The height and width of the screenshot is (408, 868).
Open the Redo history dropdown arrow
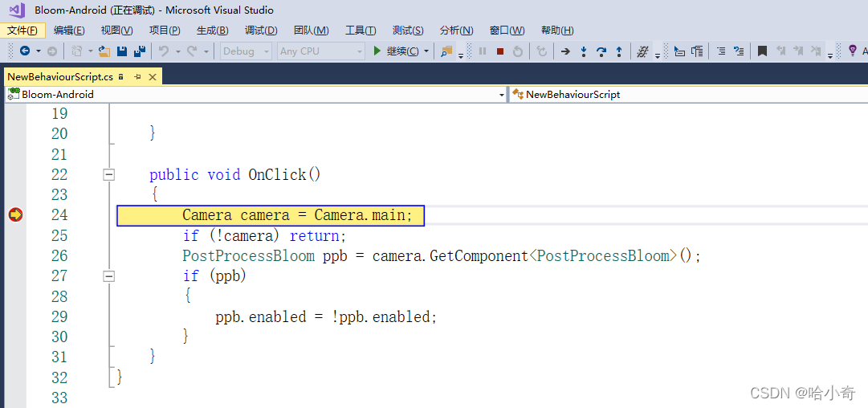206,51
